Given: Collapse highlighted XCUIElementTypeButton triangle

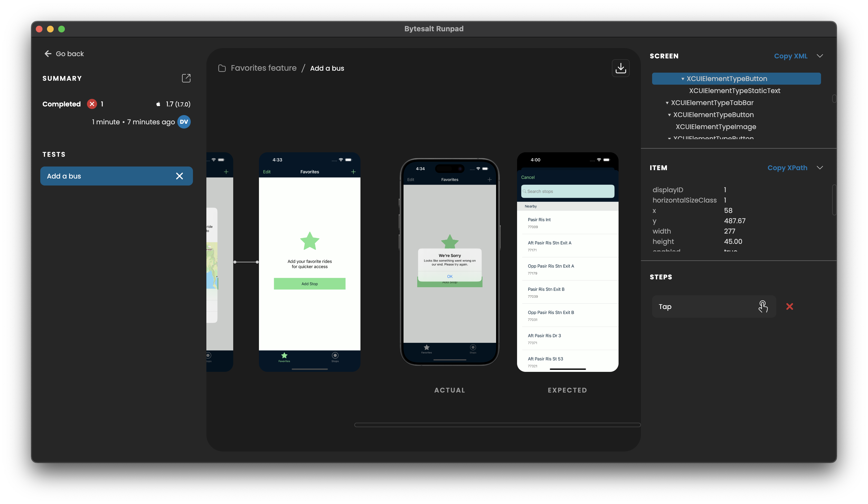Looking at the screenshot, I should [x=683, y=79].
